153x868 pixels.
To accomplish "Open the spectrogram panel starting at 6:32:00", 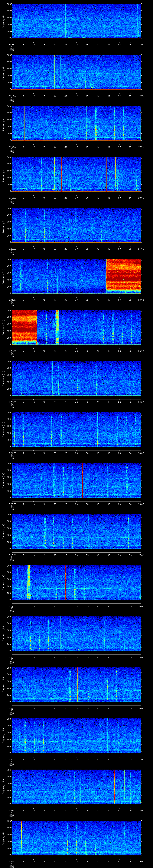I will [76, 838].
